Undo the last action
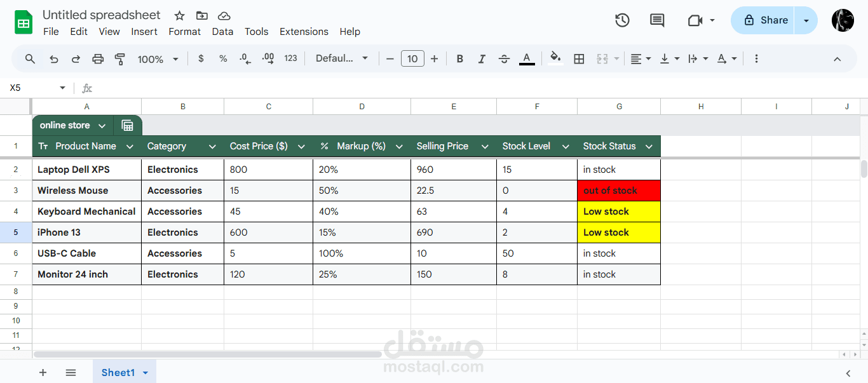The image size is (868, 383). (x=54, y=58)
